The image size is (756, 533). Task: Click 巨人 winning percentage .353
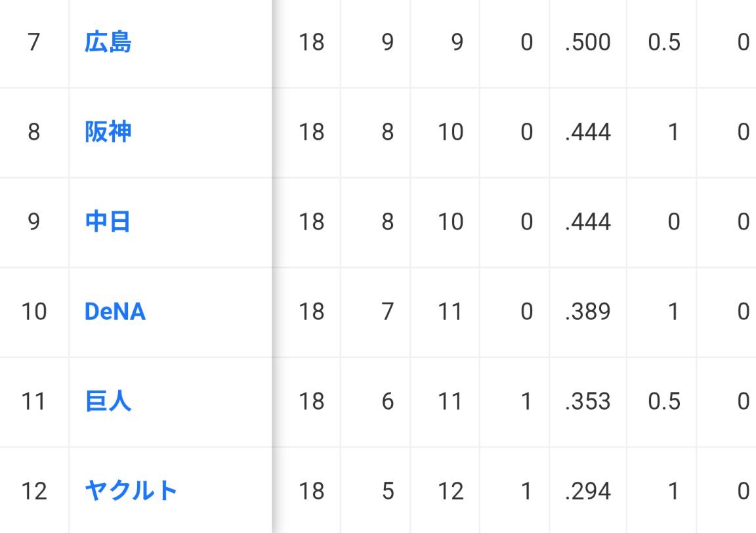588,401
